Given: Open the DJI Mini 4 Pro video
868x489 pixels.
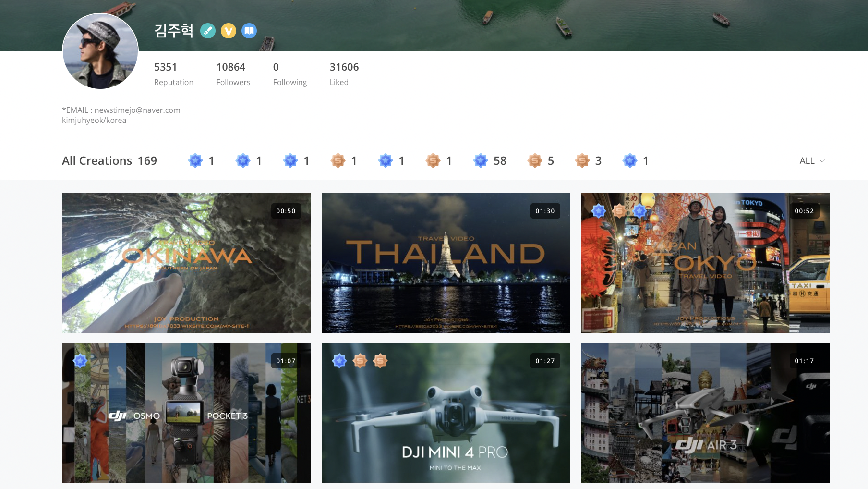Looking at the screenshot, I should click(x=446, y=413).
